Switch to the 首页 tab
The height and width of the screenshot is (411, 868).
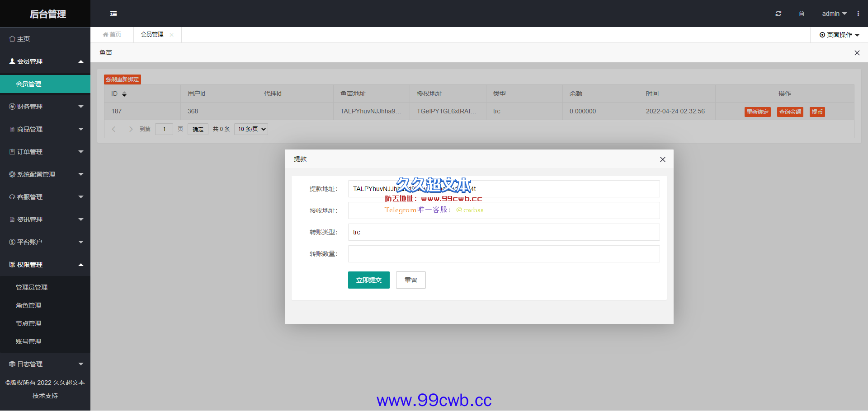[x=112, y=35]
